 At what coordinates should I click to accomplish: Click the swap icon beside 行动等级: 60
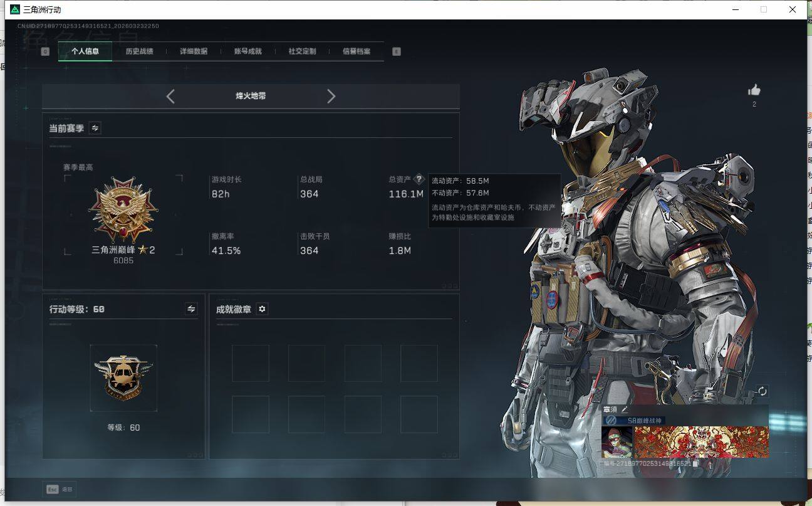191,308
